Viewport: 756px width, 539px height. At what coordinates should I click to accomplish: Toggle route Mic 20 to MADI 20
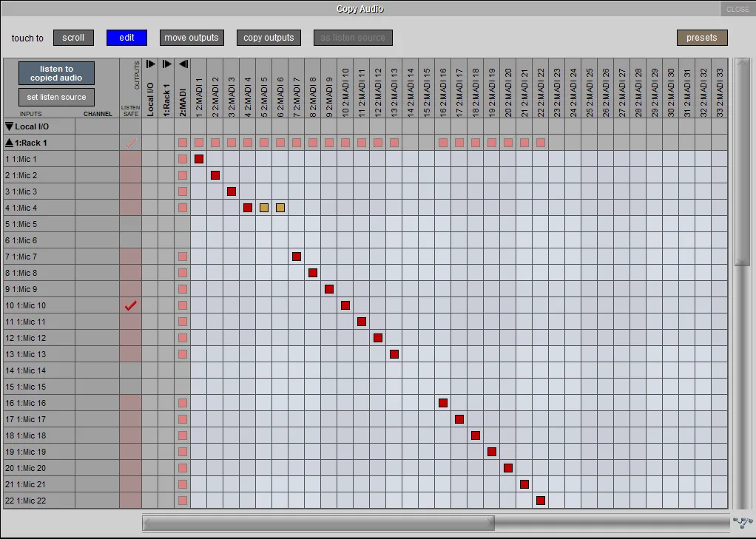tap(508, 468)
